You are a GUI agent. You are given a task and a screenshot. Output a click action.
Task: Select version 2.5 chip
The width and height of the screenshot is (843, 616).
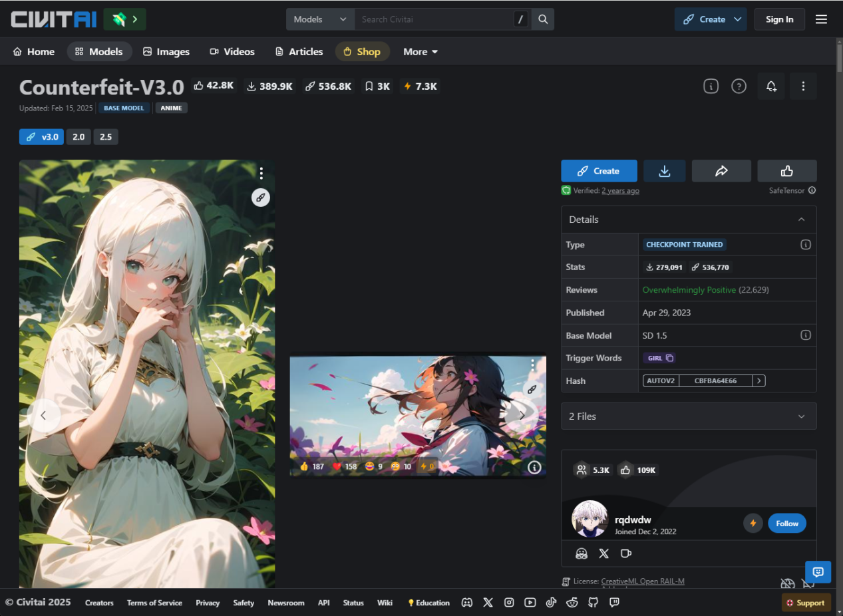(106, 137)
